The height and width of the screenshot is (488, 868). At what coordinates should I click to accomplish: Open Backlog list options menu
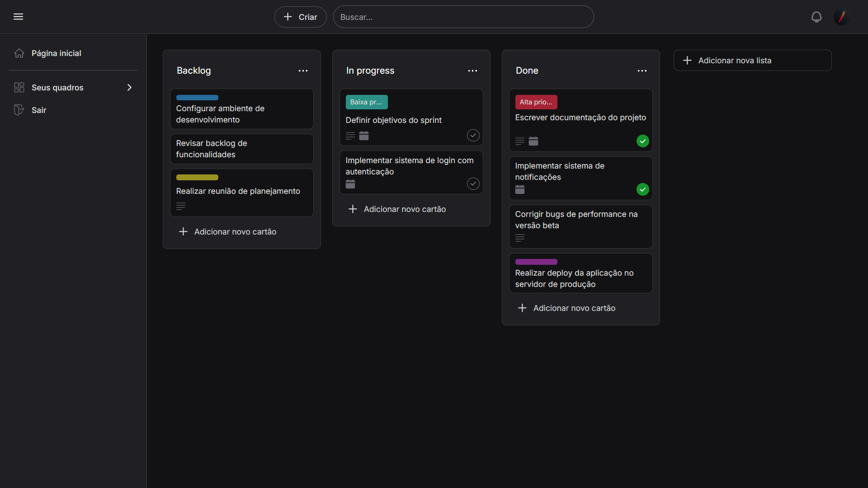[x=303, y=71]
